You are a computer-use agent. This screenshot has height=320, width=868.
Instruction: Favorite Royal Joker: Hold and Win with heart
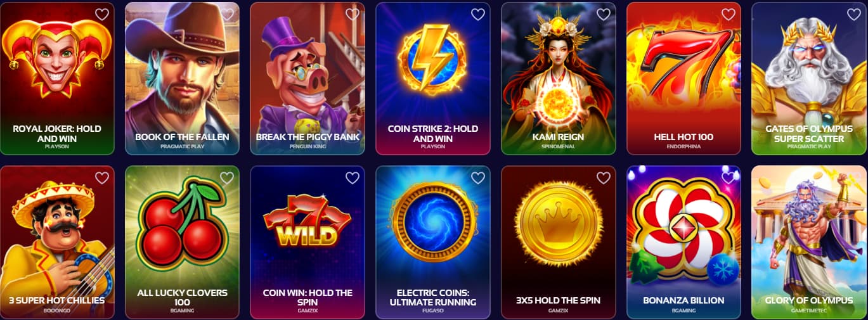coord(101,14)
